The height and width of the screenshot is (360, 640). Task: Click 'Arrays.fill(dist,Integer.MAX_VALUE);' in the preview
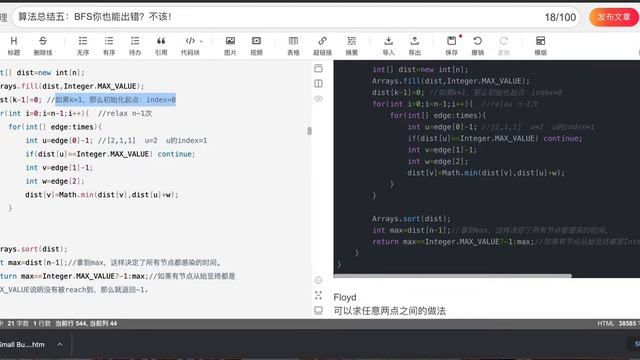[x=451, y=81]
